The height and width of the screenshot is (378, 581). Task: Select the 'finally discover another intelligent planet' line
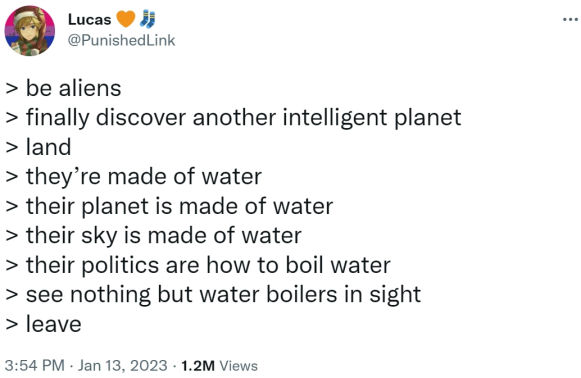click(243, 118)
